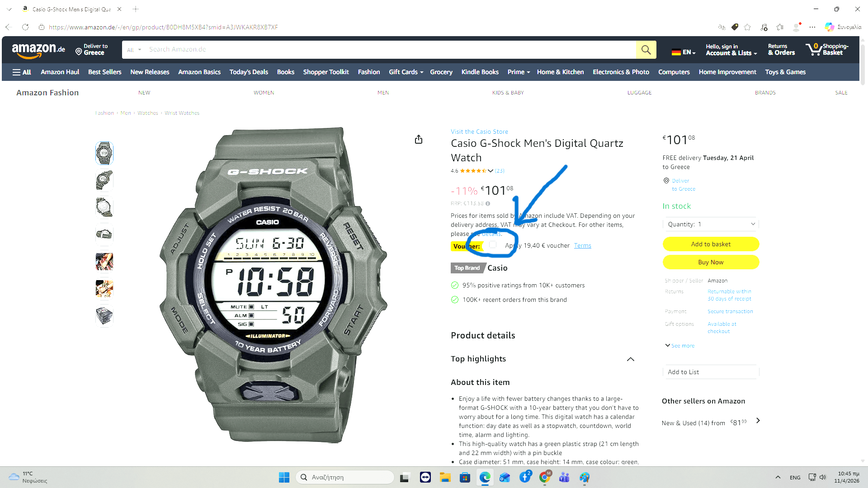
Task: Open the Quantity dropdown
Action: 711,224
